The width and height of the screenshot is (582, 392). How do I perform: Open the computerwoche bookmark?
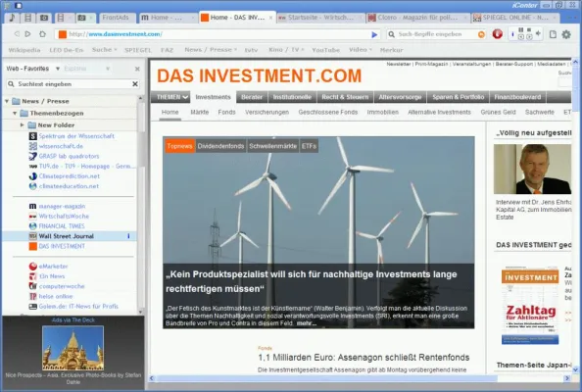tap(62, 286)
